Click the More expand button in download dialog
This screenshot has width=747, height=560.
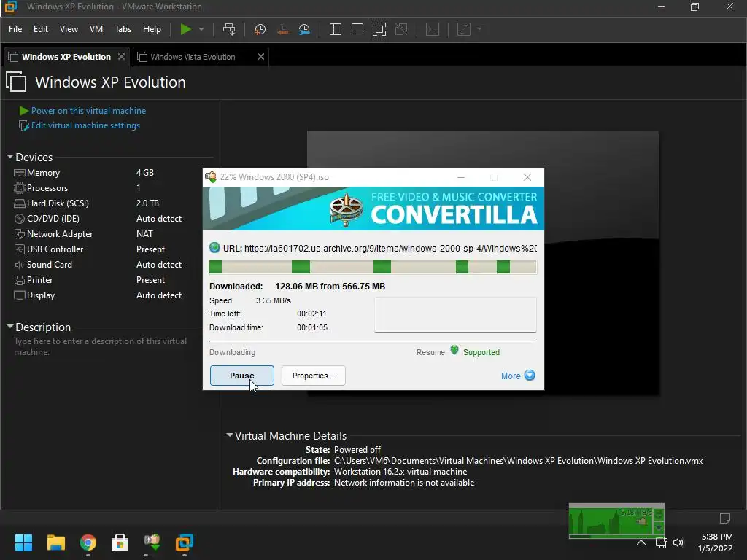(518, 376)
